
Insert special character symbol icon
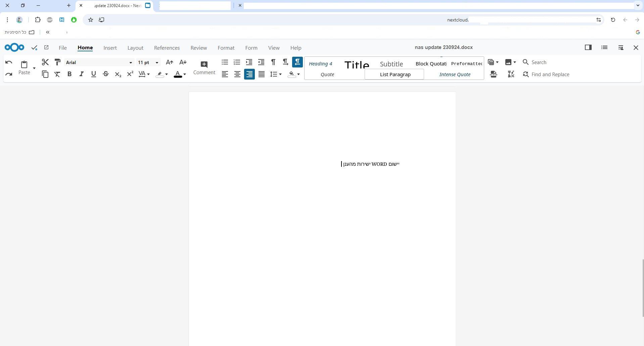coord(511,74)
